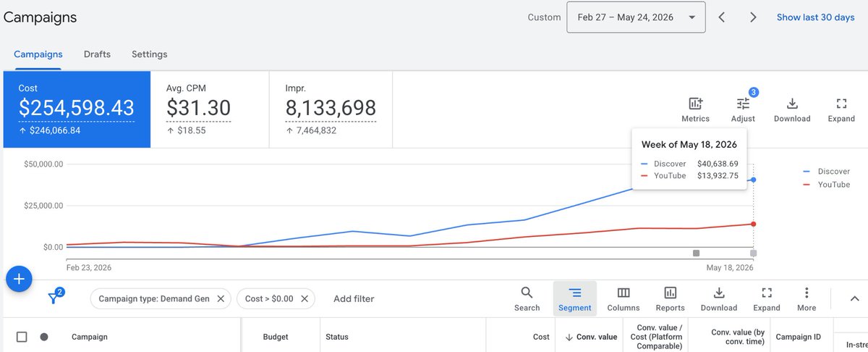Collapse the table toolbar with chevron
The image size is (868, 352).
[x=854, y=298]
